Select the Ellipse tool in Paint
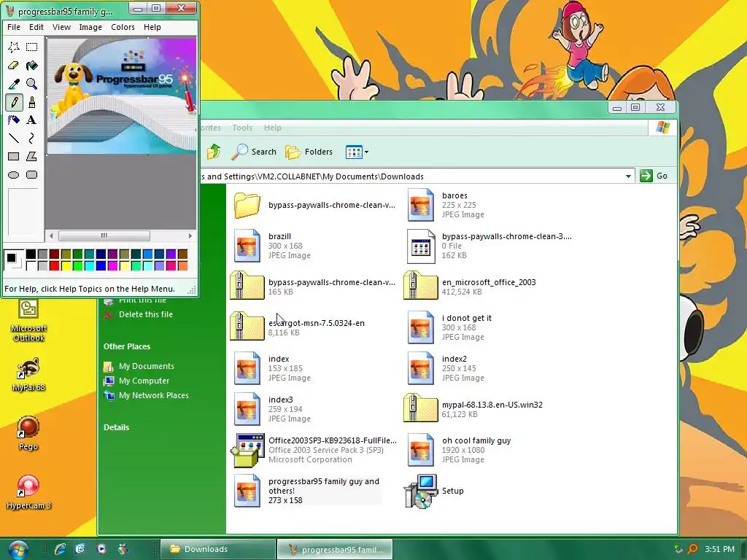 point(14,175)
